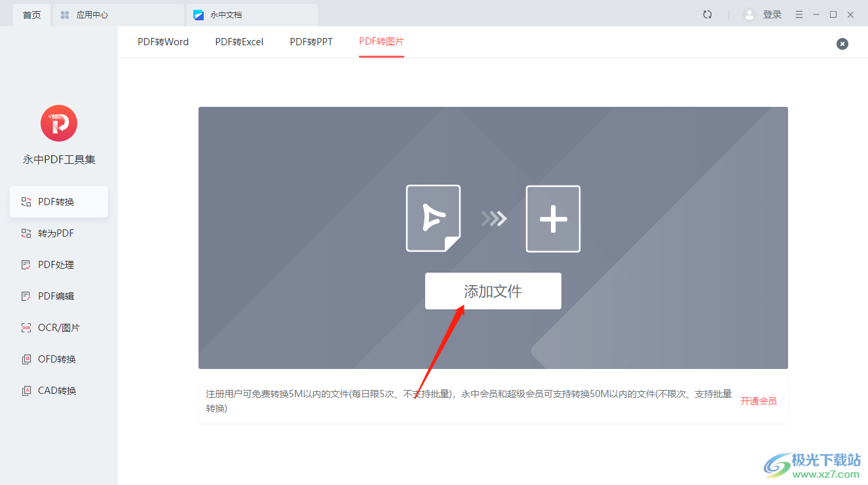Select OCR/图片 in the sidebar
The image size is (868, 485).
click(x=59, y=328)
